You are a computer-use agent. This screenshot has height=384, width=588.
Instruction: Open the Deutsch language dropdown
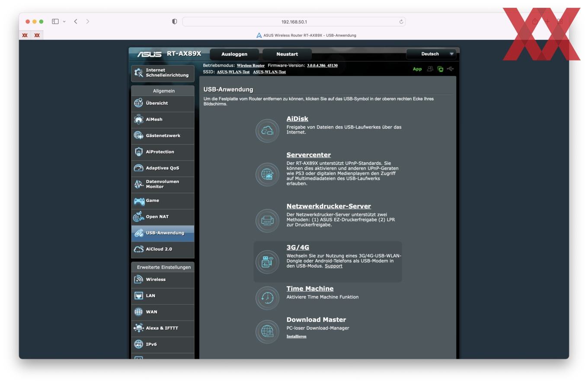[431, 54]
